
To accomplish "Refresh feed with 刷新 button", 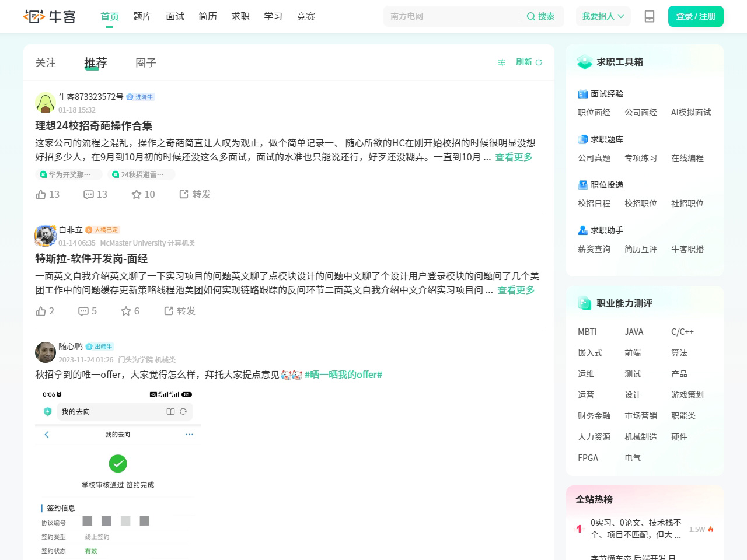I will (529, 62).
